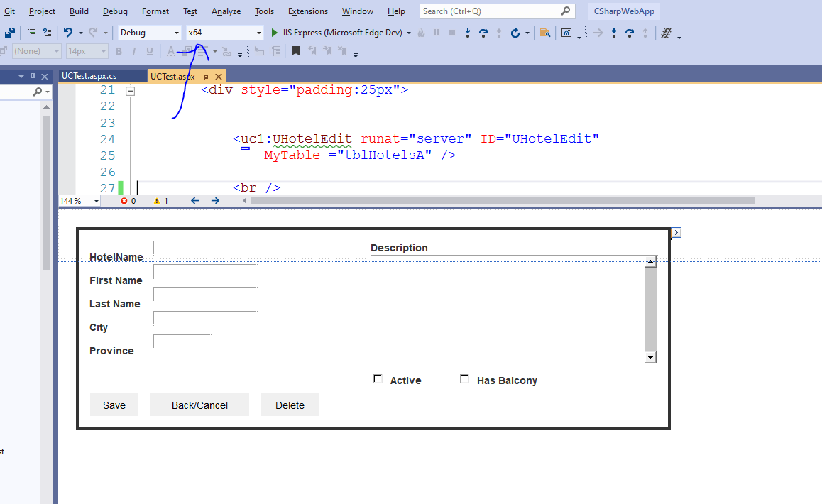
Task: Click the City text field
Action: click(206, 319)
